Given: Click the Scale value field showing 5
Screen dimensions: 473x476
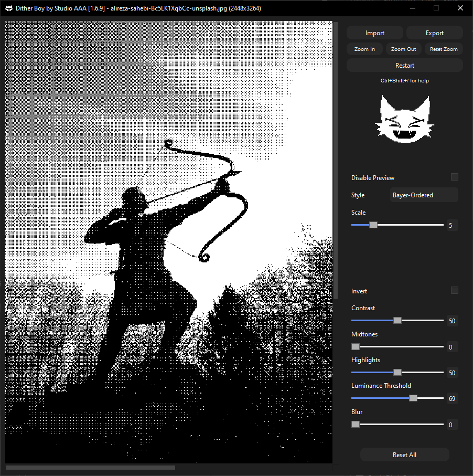Looking at the screenshot, I should 452,225.
